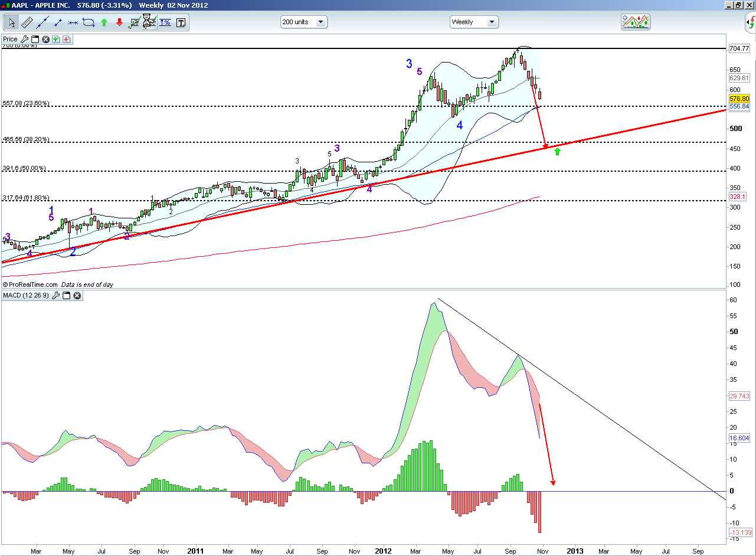Viewport: 756px width, 556px height.
Task: Pick the red down arrow tool
Action: [119, 23]
